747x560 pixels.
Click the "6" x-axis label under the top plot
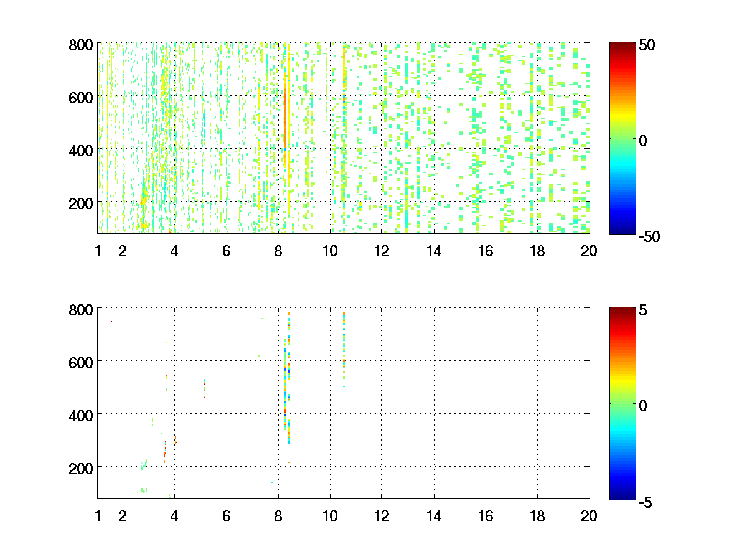(227, 251)
